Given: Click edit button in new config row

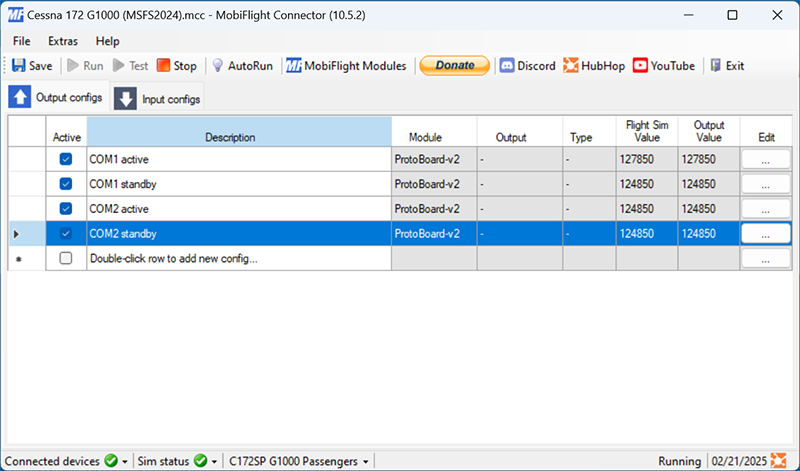Looking at the screenshot, I should coord(765,258).
